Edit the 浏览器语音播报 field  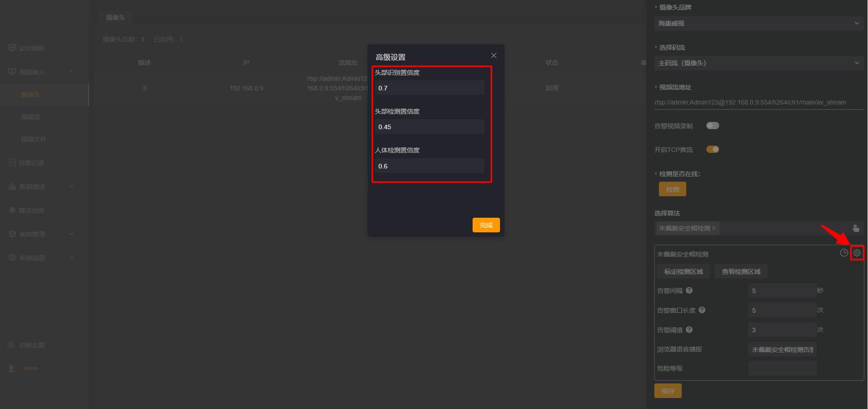(782, 350)
